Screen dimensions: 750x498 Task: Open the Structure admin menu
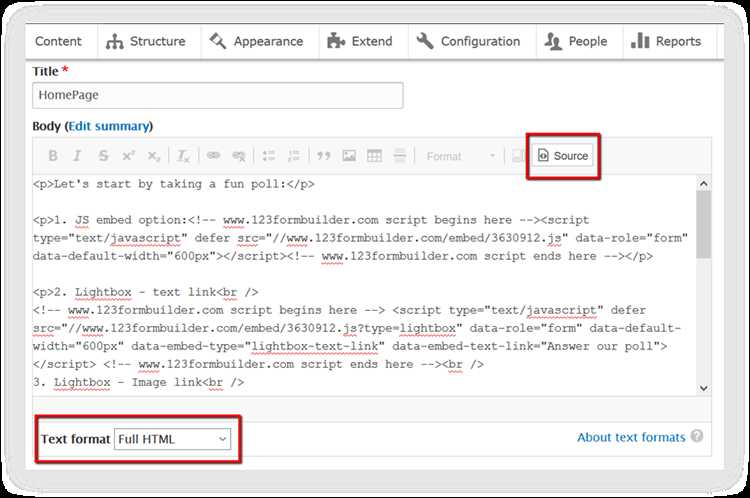pos(146,42)
